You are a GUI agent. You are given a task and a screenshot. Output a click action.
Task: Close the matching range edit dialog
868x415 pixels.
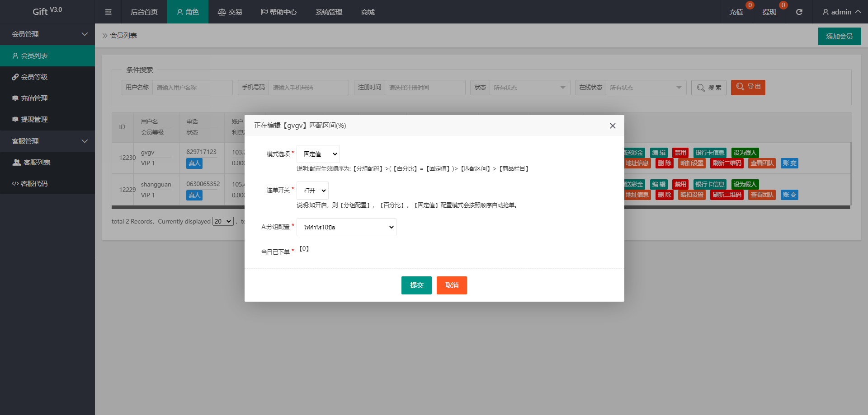[613, 126]
